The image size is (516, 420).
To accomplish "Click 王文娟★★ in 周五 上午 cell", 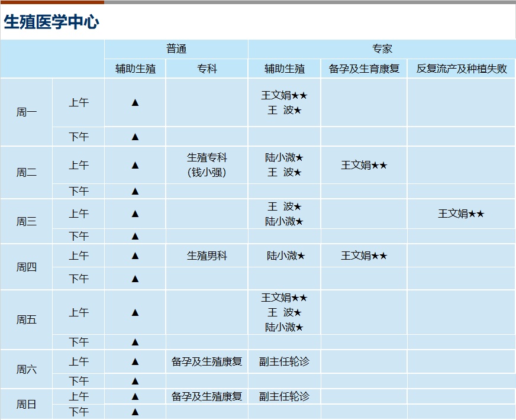I will point(284,298).
